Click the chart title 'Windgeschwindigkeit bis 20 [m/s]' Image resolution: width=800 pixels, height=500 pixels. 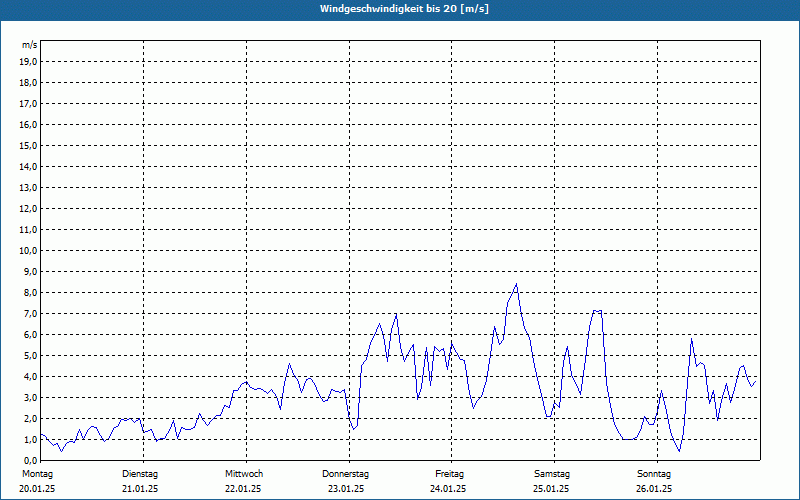pos(404,9)
